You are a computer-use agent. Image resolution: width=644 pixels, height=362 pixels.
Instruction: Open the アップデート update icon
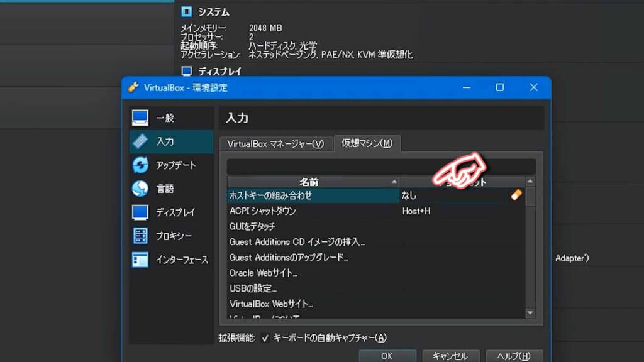(x=140, y=165)
